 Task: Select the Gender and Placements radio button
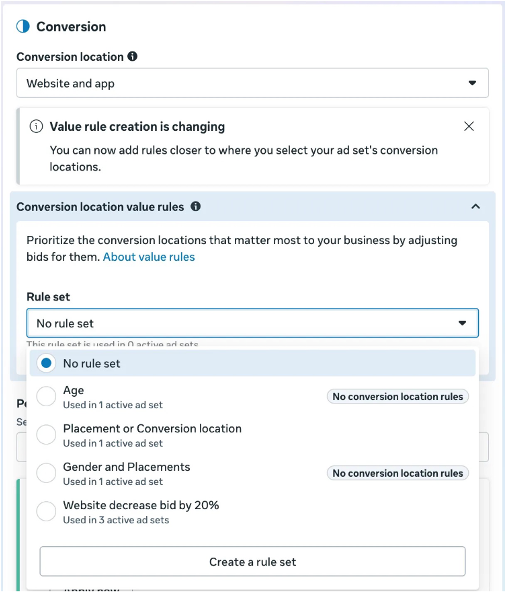click(46, 473)
